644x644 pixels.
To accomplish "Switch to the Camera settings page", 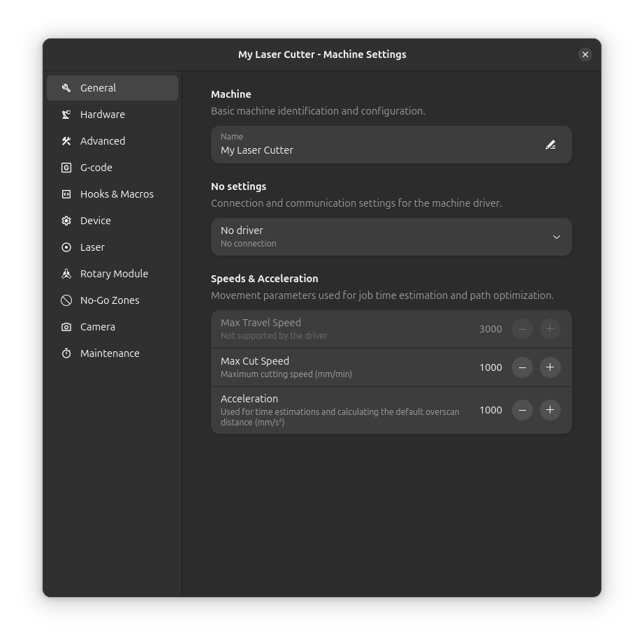I will (x=98, y=327).
